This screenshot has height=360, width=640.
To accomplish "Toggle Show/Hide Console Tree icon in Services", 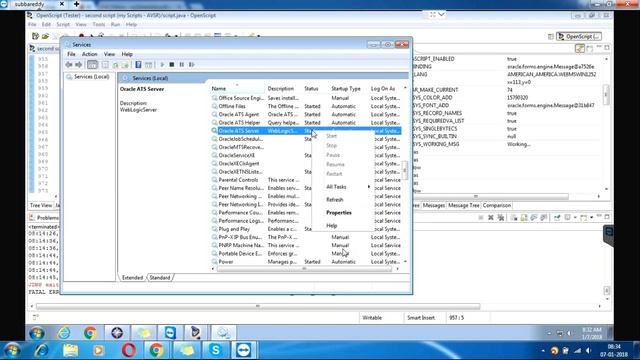I will 93,64.
